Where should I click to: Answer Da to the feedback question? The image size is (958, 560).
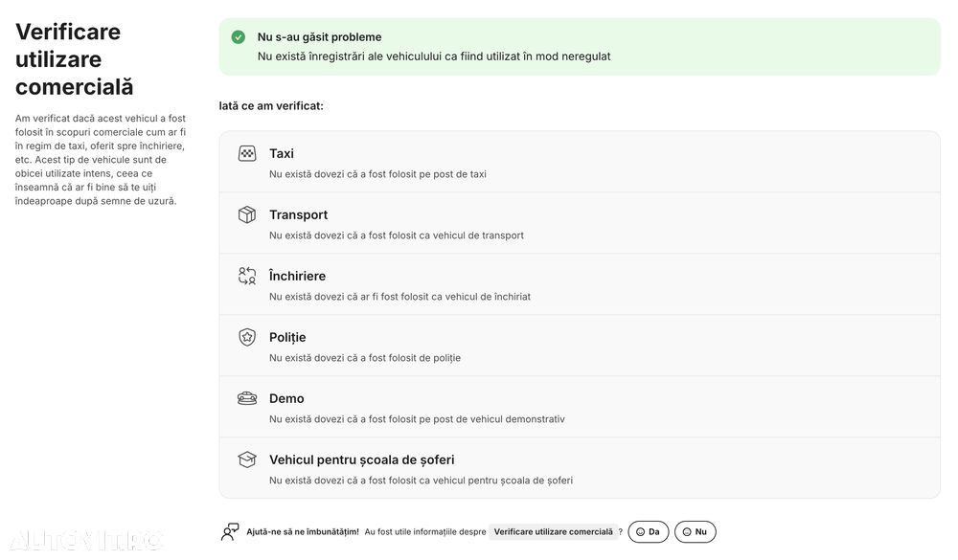(x=649, y=532)
